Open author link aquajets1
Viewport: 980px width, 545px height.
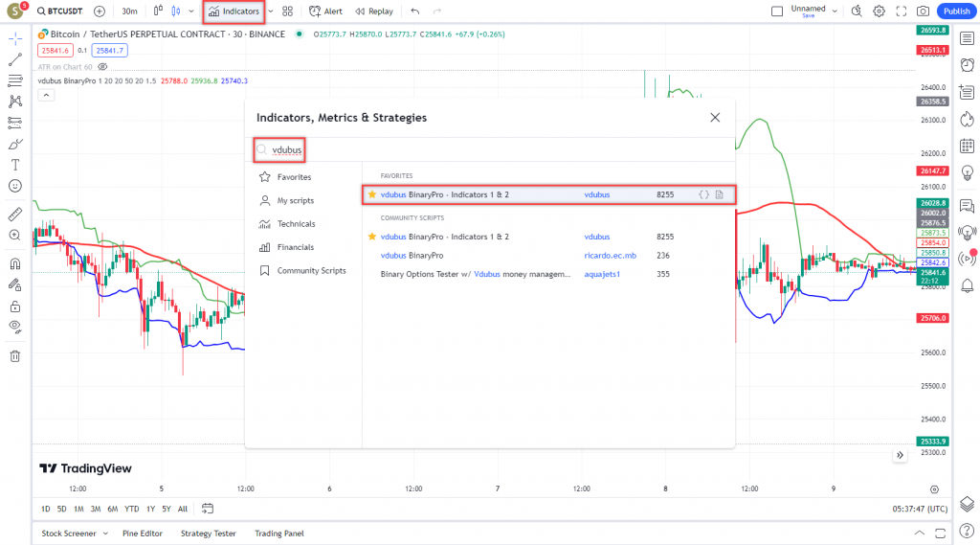pyautogui.click(x=602, y=274)
